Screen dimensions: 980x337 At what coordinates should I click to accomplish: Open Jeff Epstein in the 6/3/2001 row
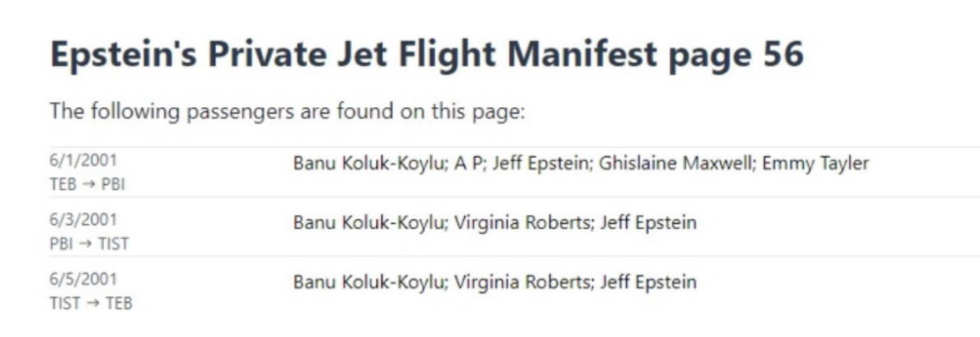[648, 223]
